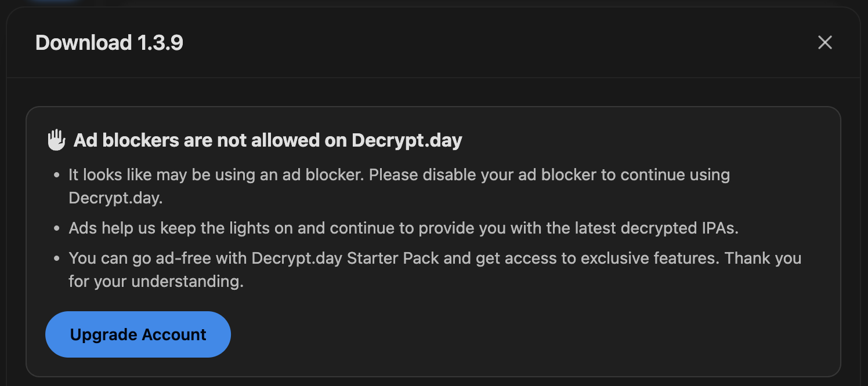Select the "Ad blockers are not allowed" heading
The image size is (868, 386).
[x=267, y=140]
